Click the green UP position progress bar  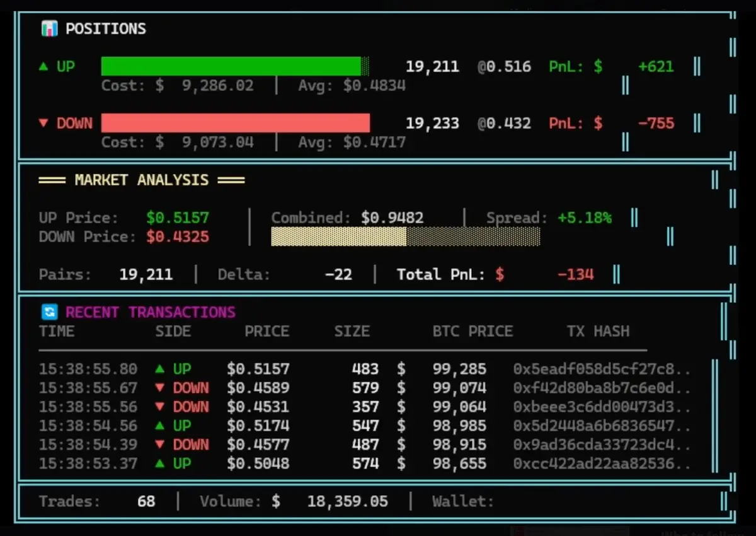click(x=236, y=66)
